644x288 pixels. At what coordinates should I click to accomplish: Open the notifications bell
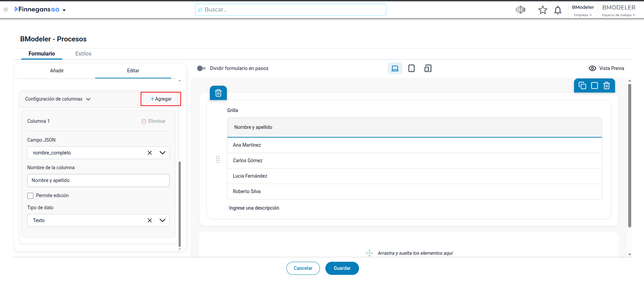[558, 10]
